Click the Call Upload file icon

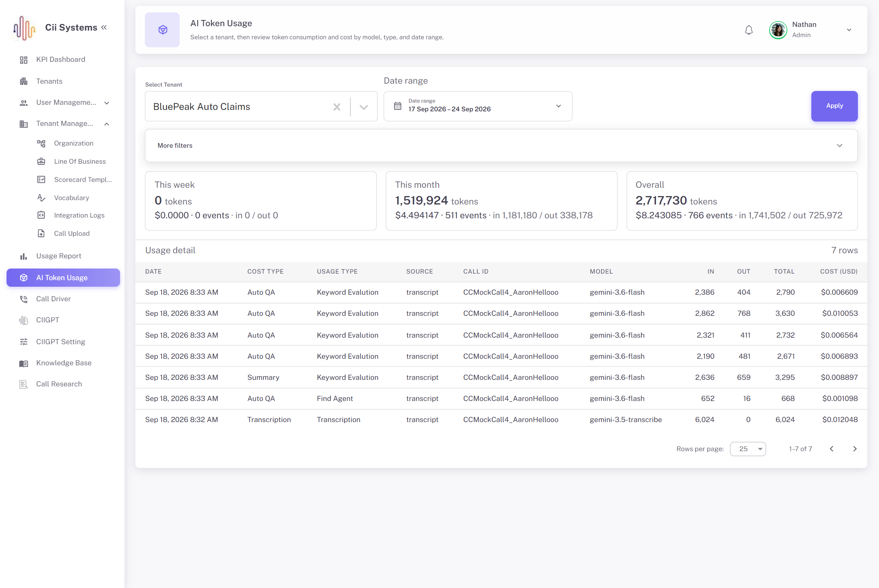[x=41, y=234]
